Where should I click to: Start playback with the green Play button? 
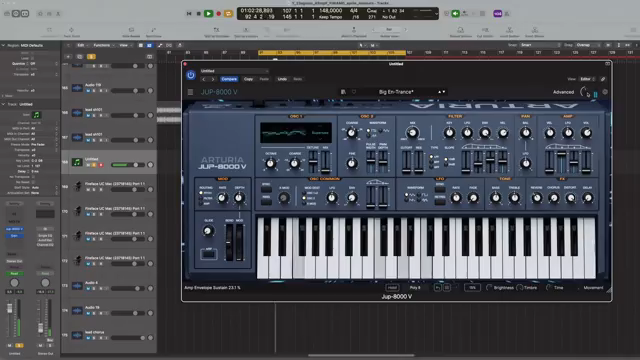(209, 13)
